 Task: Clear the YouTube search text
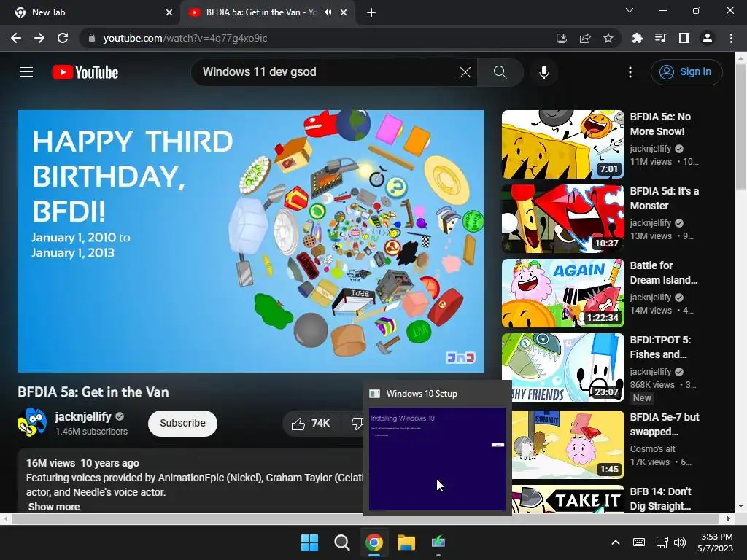[465, 72]
